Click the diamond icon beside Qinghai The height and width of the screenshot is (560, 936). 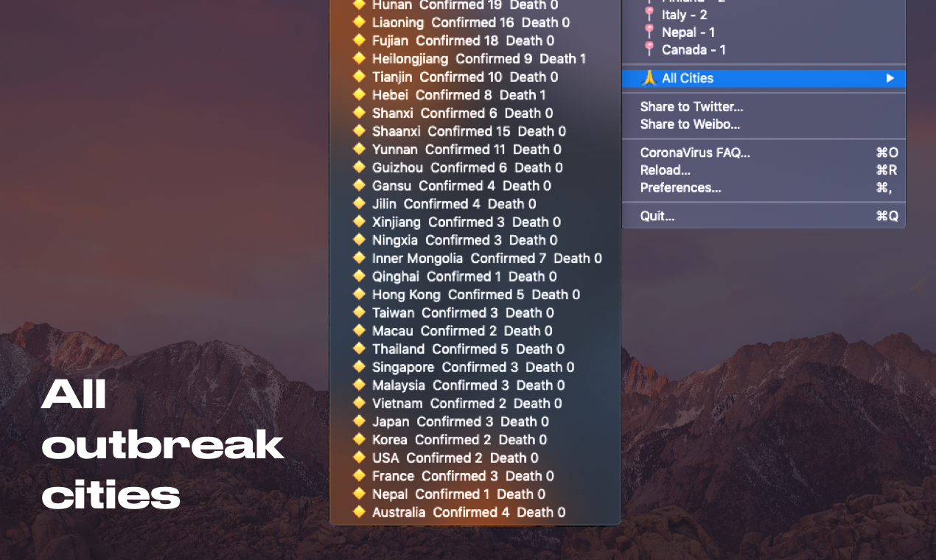(x=359, y=276)
